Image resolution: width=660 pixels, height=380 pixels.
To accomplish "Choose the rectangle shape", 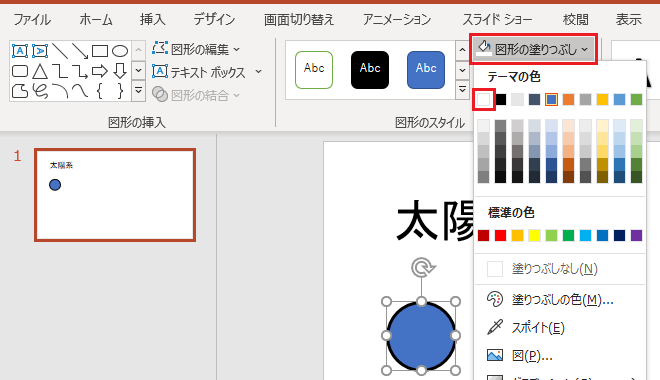I will [x=100, y=51].
